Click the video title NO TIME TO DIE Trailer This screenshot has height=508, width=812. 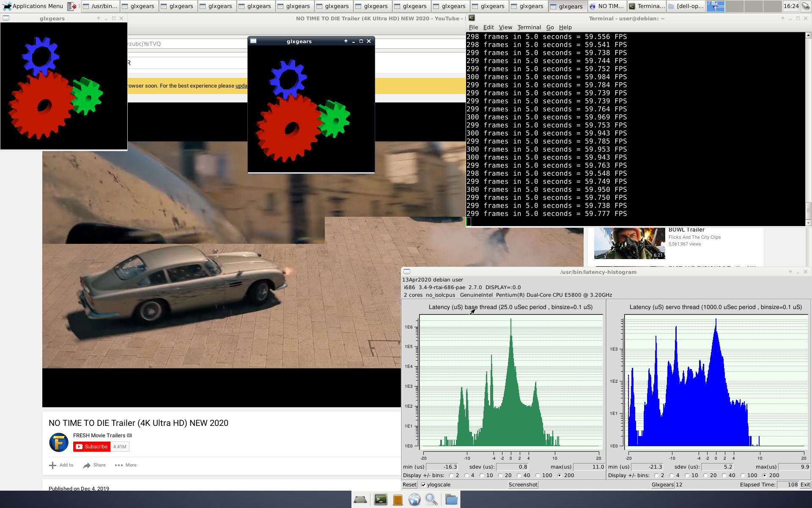(138, 423)
